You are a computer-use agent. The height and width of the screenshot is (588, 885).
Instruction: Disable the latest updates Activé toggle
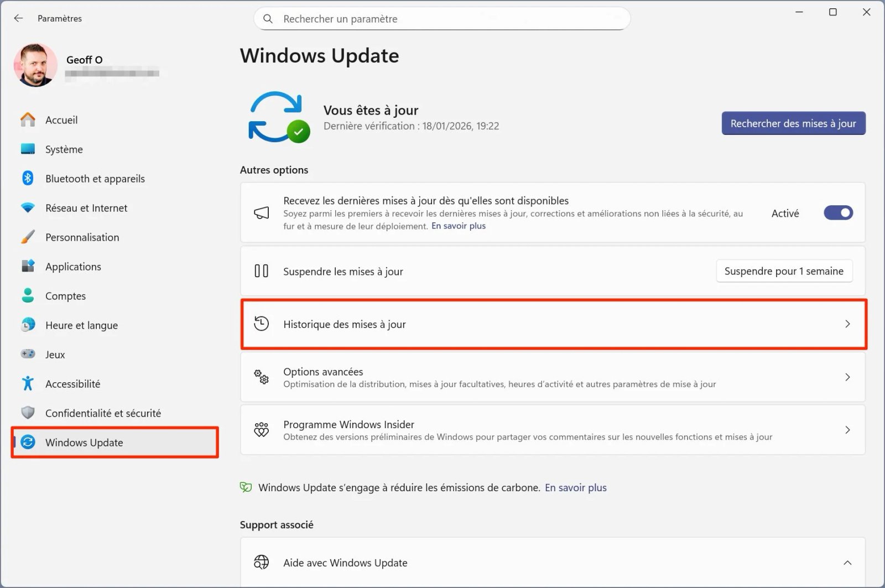point(838,213)
